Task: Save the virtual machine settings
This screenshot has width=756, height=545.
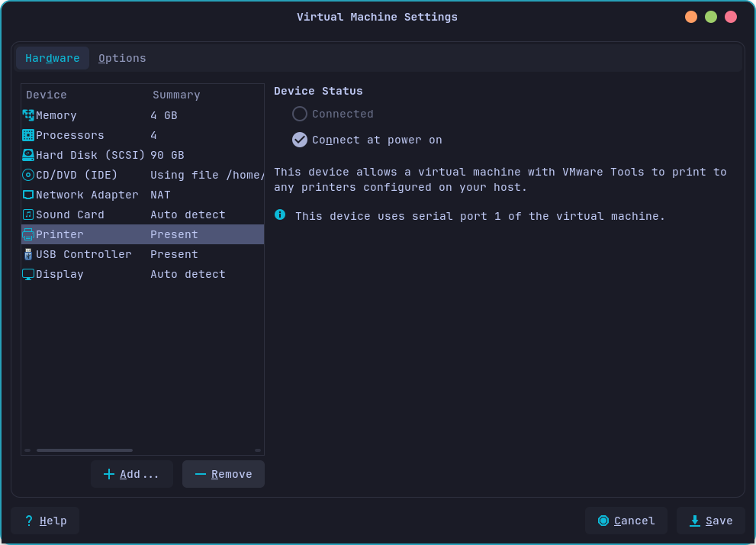Action: click(x=711, y=521)
